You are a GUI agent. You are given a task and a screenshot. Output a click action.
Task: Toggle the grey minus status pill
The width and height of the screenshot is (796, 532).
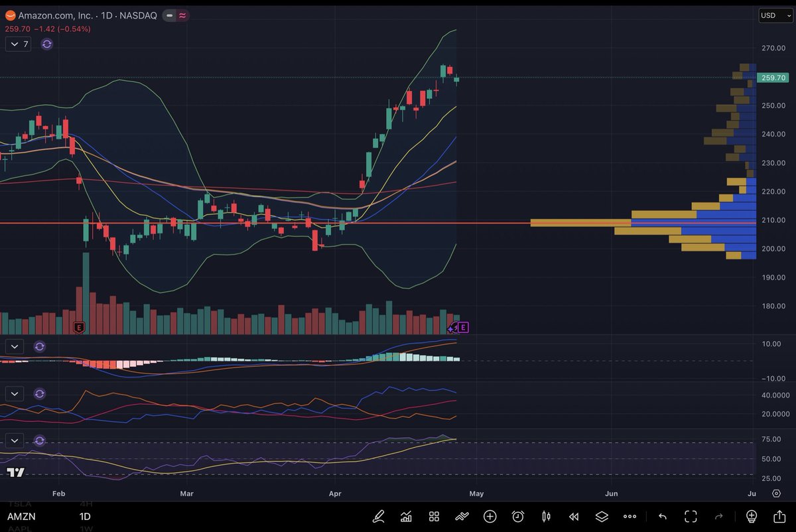tap(170, 15)
